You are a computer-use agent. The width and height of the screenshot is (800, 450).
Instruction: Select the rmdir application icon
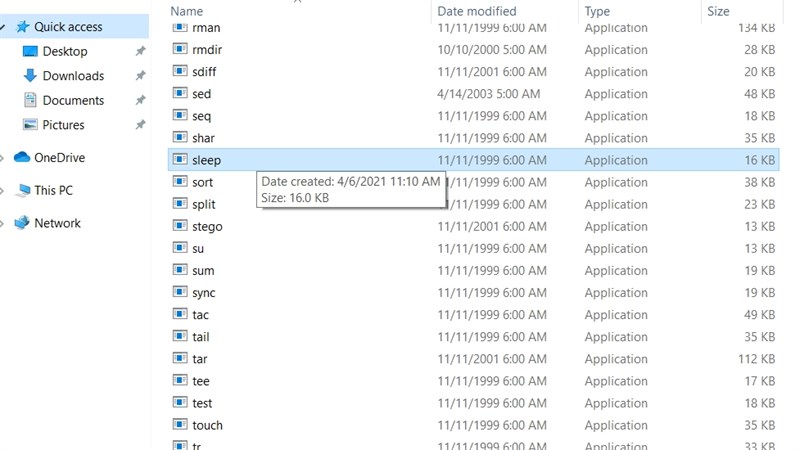(180, 49)
